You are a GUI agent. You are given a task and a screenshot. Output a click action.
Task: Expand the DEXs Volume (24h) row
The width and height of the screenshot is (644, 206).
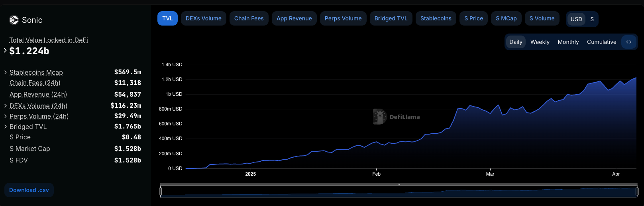point(6,106)
